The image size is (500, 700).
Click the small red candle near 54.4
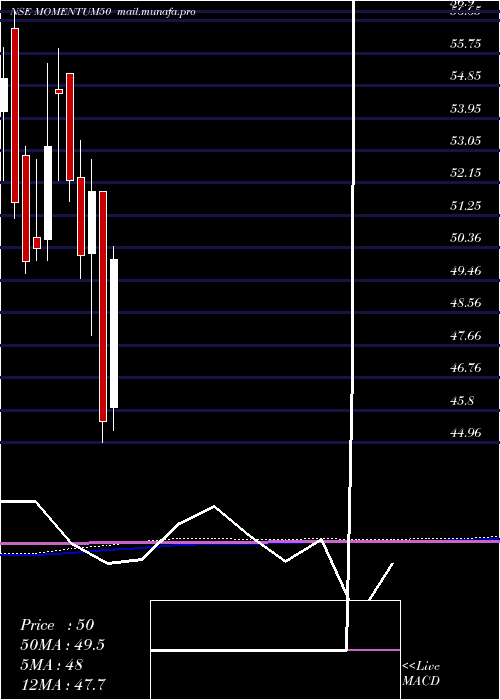[59, 92]
